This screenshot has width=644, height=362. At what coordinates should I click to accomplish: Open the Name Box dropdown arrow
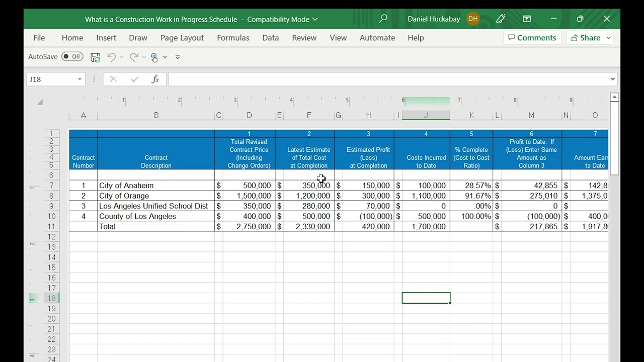[79, 79]
